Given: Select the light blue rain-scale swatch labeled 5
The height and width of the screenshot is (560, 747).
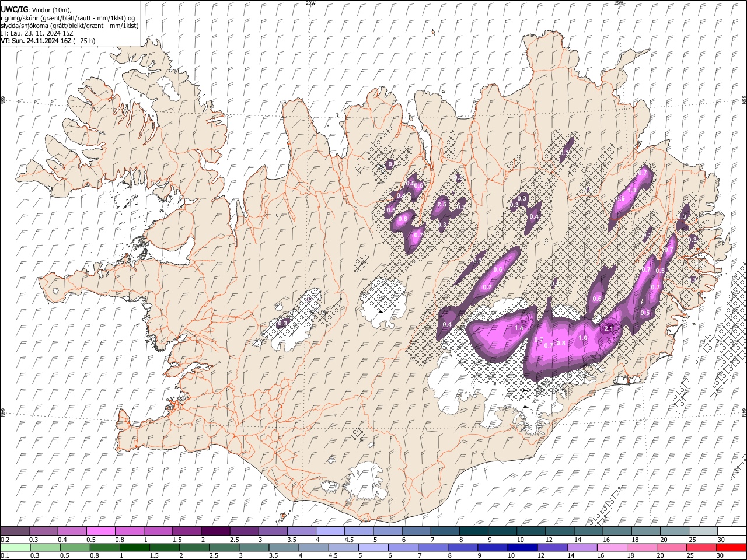Looking at the screenshot, I should 373,547.
